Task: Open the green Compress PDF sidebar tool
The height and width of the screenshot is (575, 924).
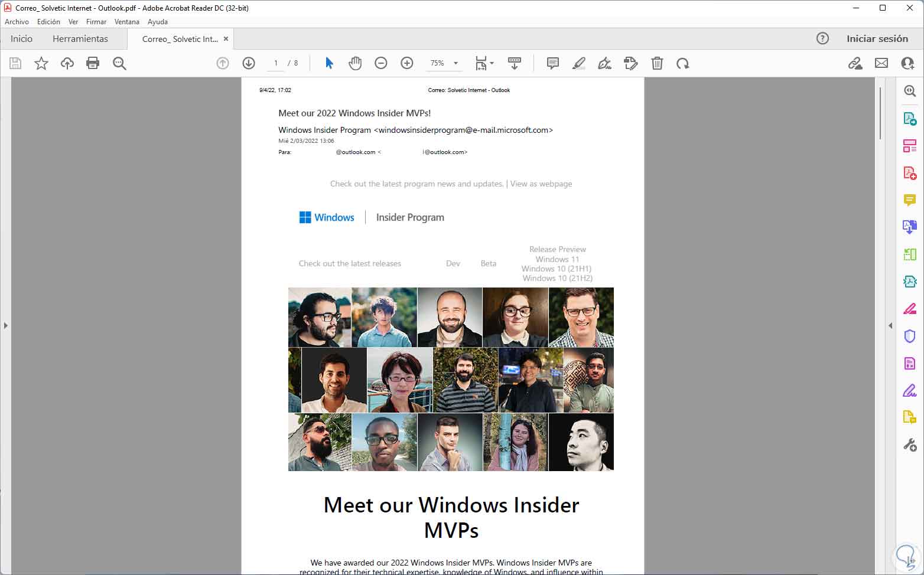Action: coord(910,254)
